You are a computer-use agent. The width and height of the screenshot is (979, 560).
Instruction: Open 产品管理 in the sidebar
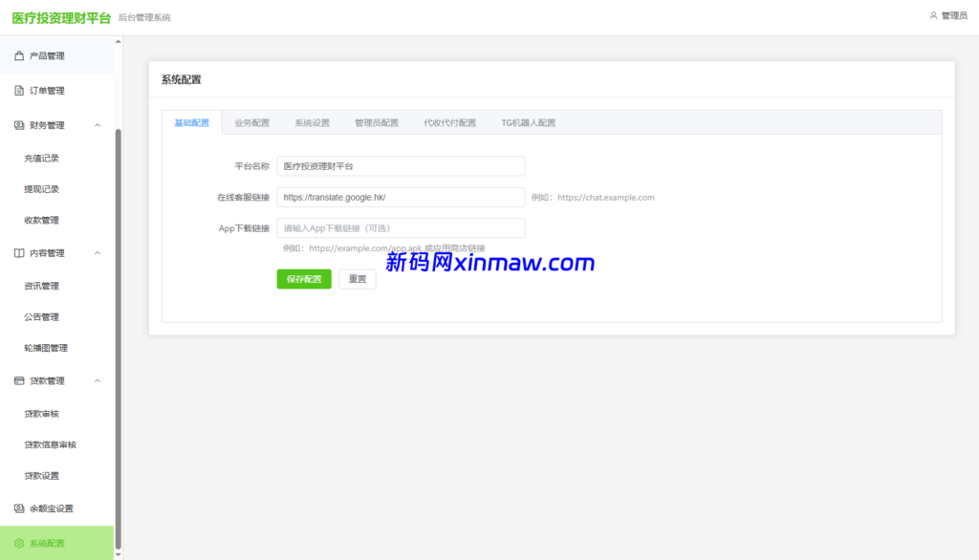(56, 55)
